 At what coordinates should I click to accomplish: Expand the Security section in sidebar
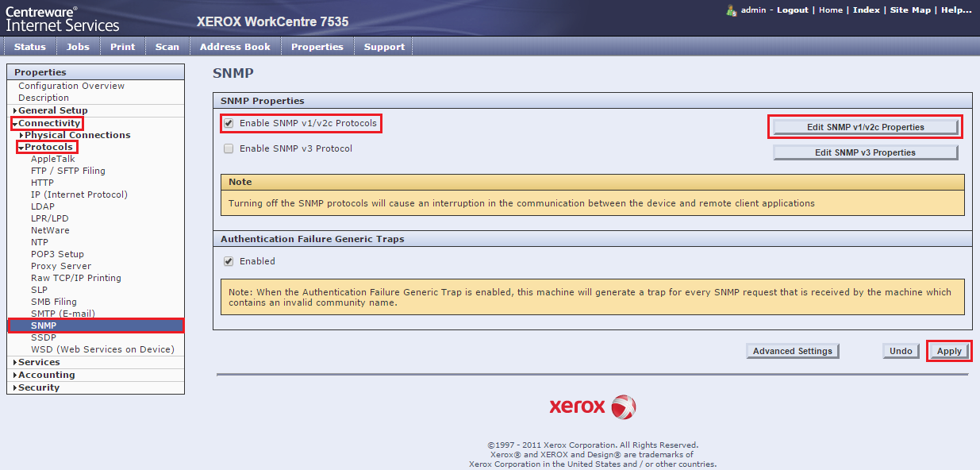(x=15, y=388)
